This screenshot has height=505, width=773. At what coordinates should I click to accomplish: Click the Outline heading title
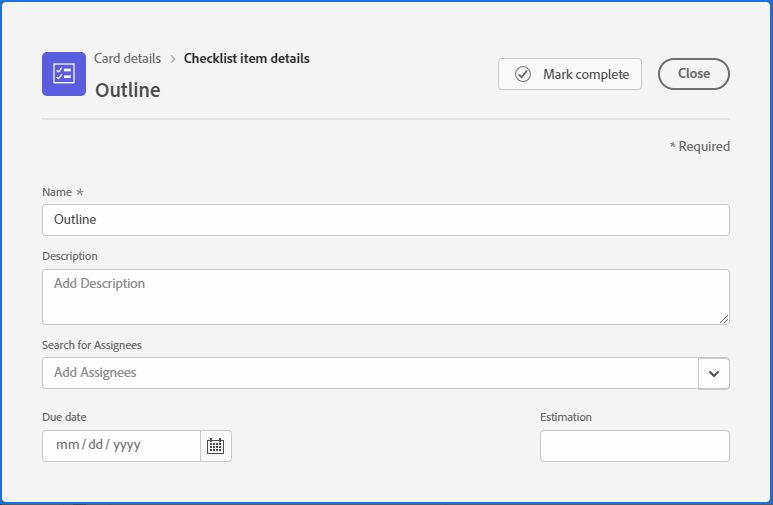point(128,90)
